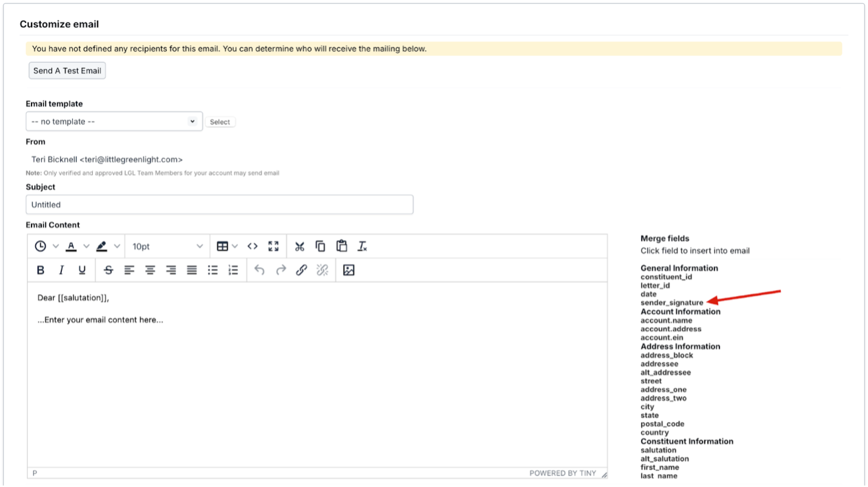The height and width of the screenshot is (487, 868).
Task: Insert a link with the chain icon
Action: tap(302, 270)
